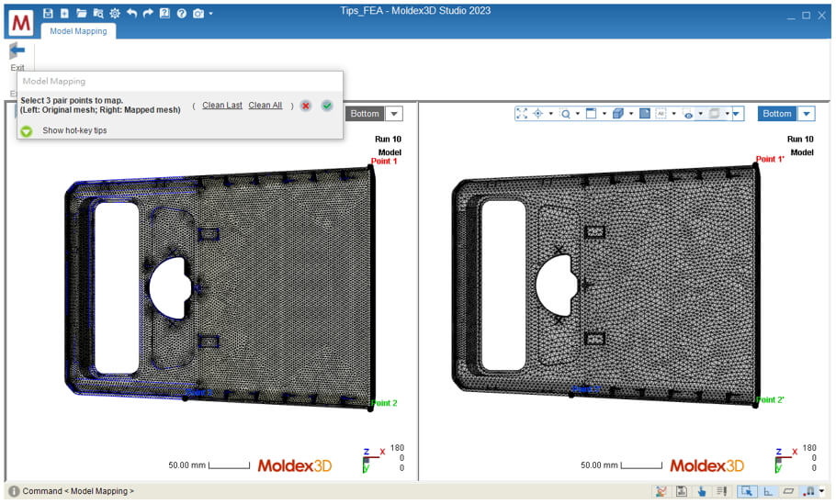The width and height of the screenshot is (836, 504).
Task: Click the undo arrow in the title bar
Action: click(x=131, y=13)
